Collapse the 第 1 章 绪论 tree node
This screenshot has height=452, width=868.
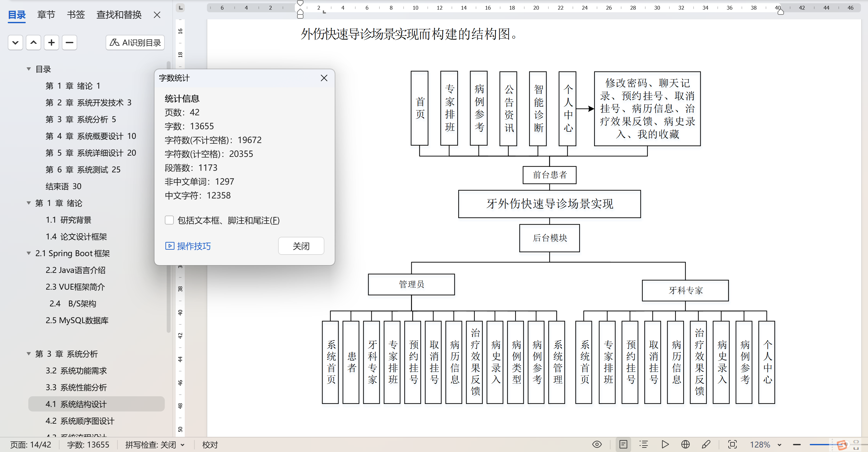coord(29,203)
